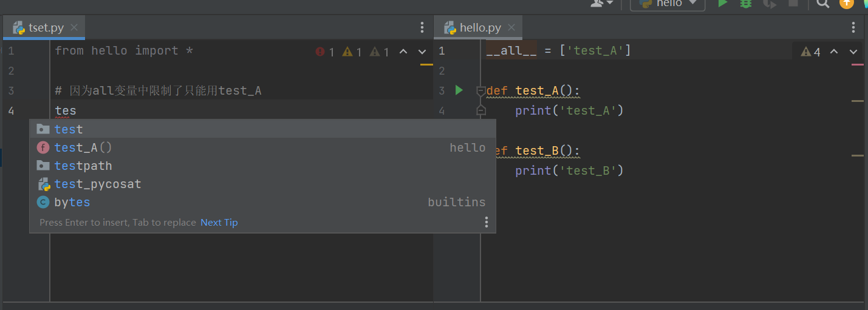Open the user account dropdown

[x=602, y=4]
